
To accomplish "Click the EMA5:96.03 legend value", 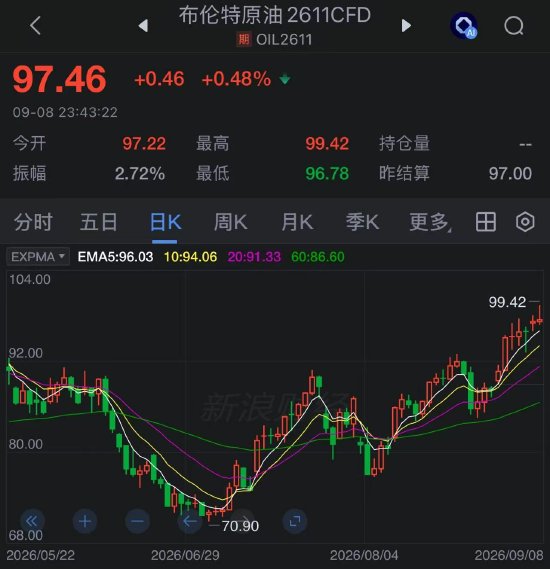I will 115,257.
